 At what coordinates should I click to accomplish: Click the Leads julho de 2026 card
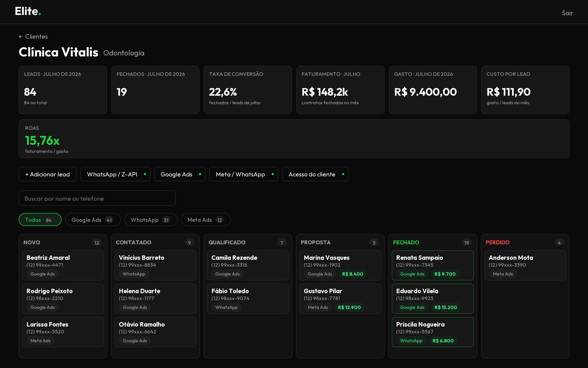click(63, 90)
